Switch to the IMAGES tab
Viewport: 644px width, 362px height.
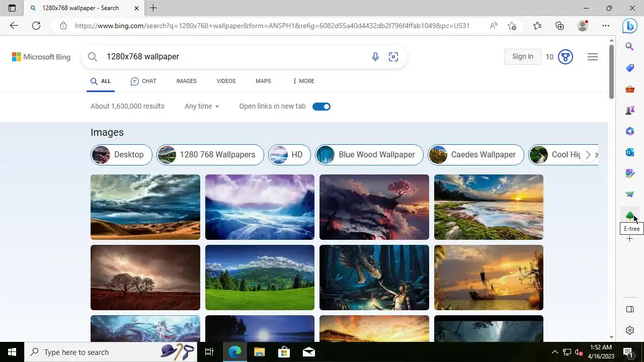click(x=186, y=81)
